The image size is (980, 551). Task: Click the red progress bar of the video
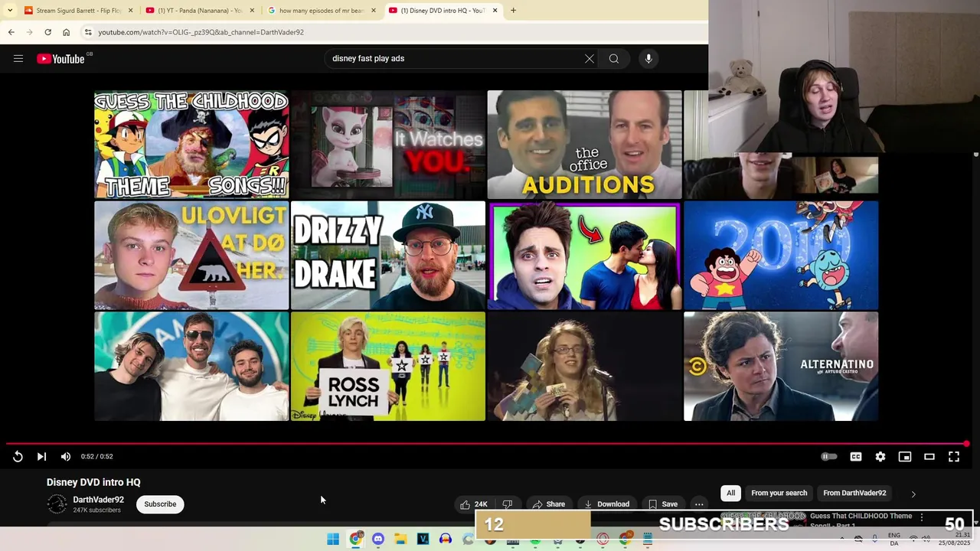pos(486,444)
